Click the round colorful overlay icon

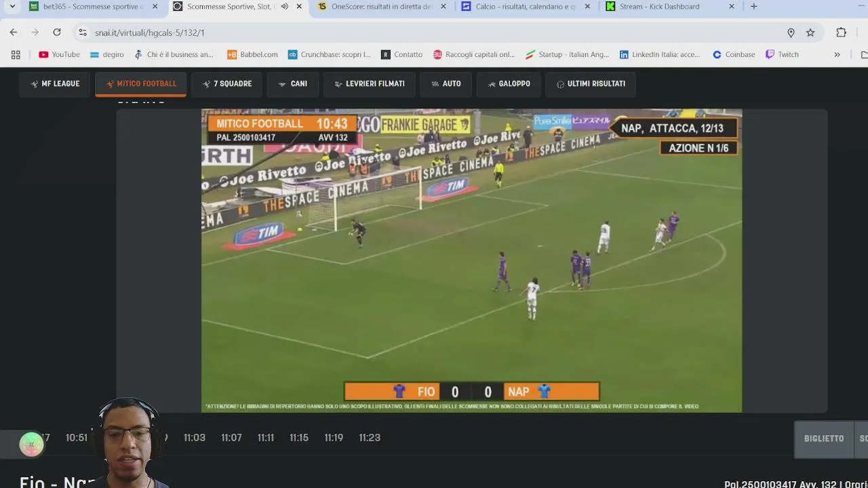coord(31,444)
